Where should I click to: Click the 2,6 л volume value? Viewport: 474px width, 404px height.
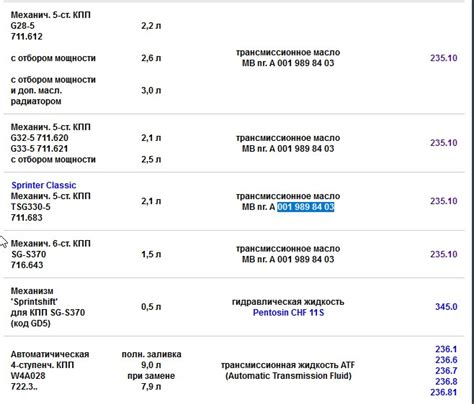pos(151,58)
